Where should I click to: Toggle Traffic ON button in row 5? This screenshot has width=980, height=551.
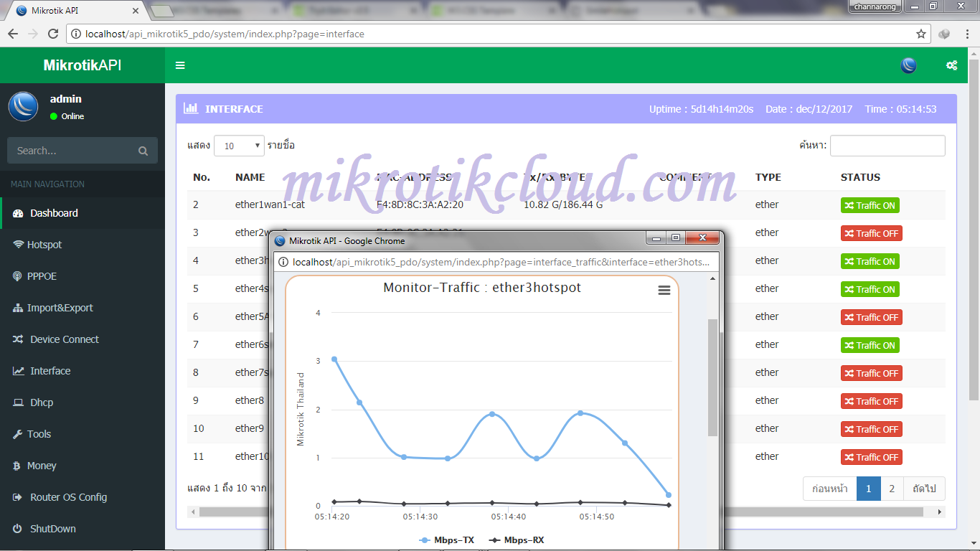pyautogui.click(x=870, y=289)
